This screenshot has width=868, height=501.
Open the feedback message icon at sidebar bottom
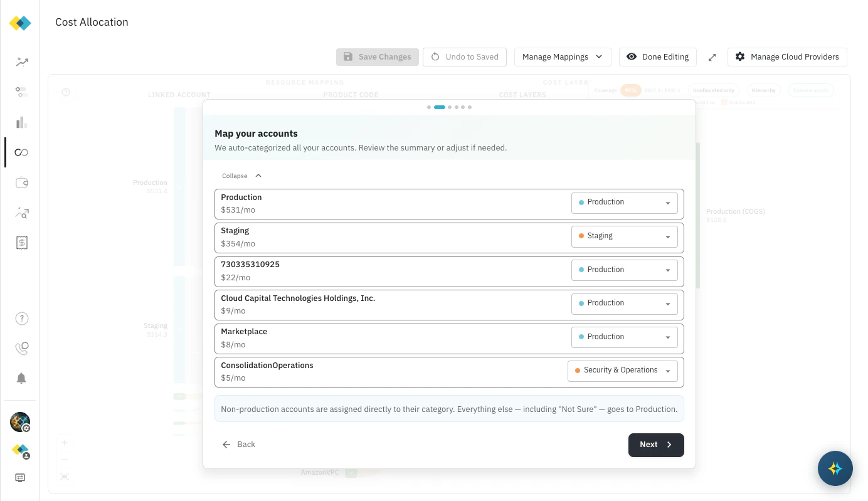point(20,478)
